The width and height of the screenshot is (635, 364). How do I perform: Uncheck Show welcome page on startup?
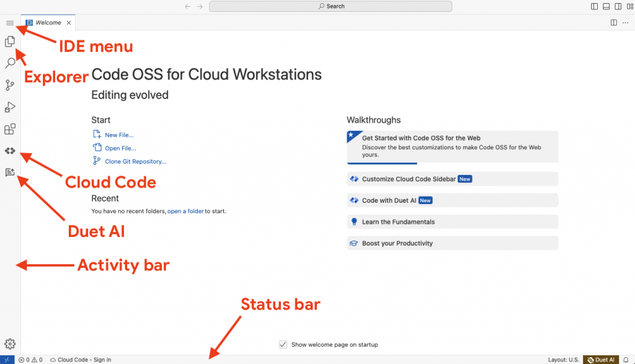click(283, 345)
